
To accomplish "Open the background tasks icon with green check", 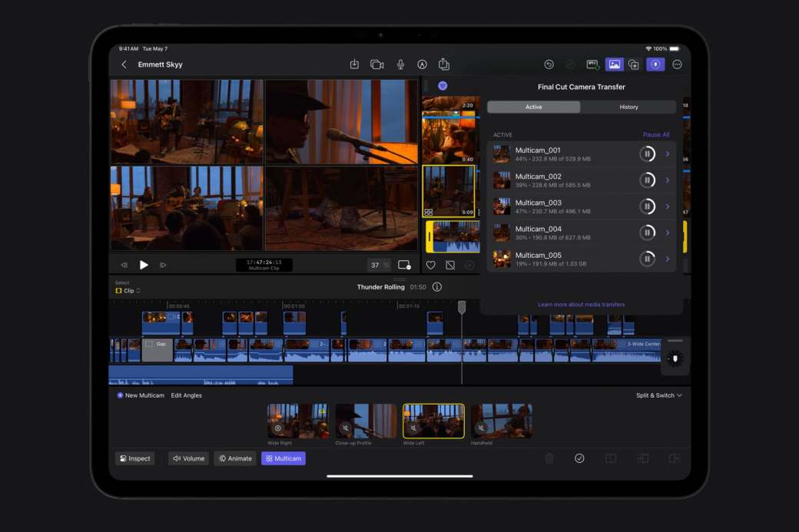I will 592,64.
